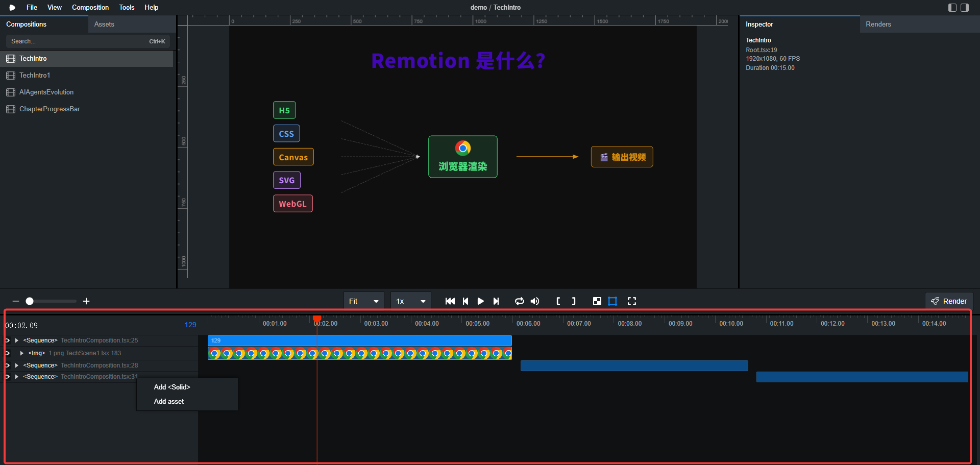This screenshot has width=980, height=465.
Task: Hide the Sequence tsx:25 track
Action: (7, 340)
